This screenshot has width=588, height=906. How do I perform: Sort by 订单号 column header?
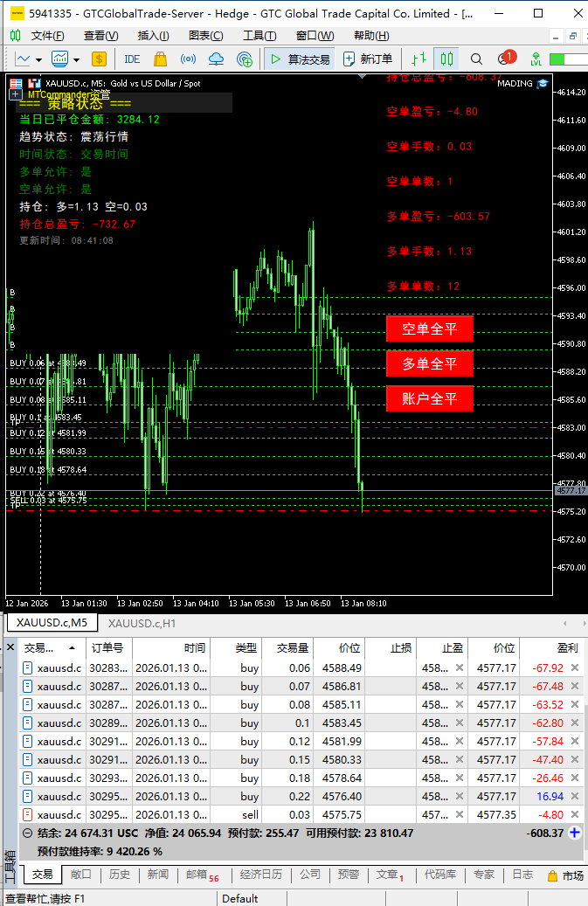click(x=108, y=647)
